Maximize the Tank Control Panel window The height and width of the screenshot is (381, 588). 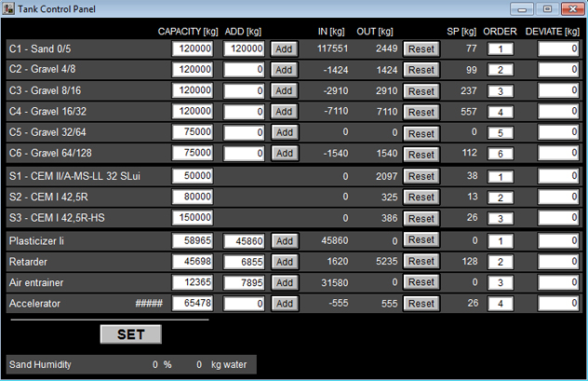[547, 8]
